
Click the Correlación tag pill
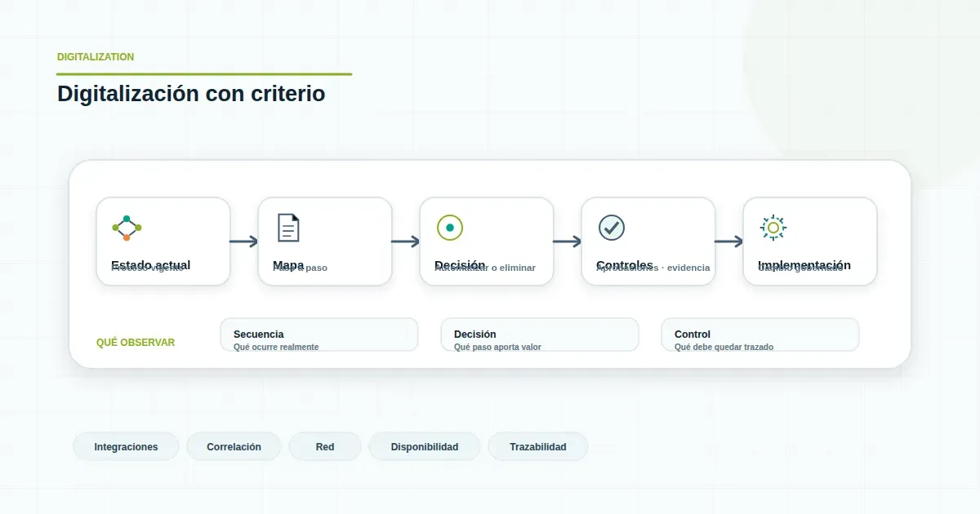(x=234, y=447)
